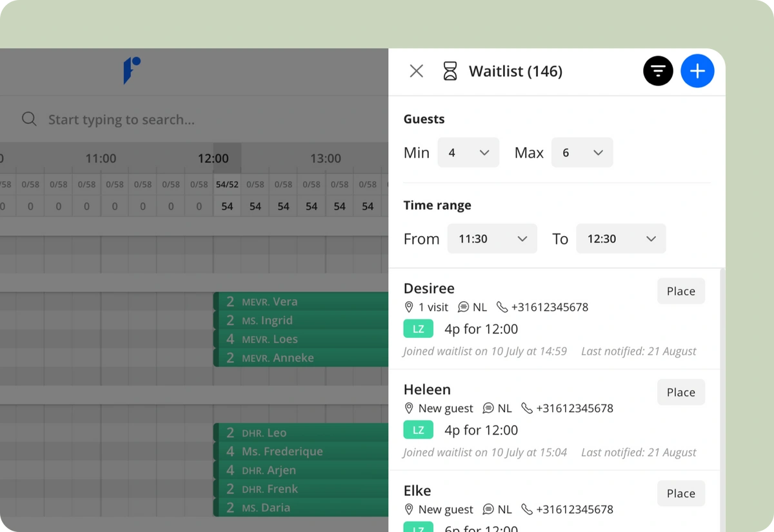
Task: Click the waitlist scrollbar
Action: [722, 400]
